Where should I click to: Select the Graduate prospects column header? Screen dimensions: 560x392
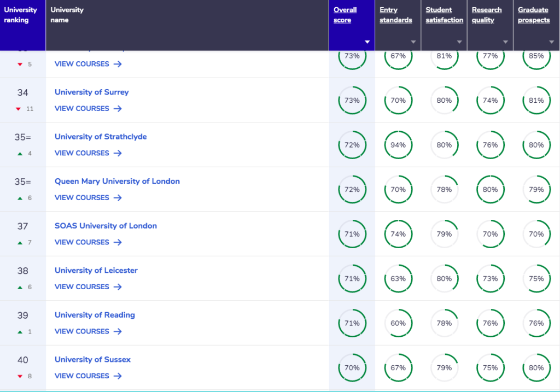pyautogui.click(x=534, y=15)
